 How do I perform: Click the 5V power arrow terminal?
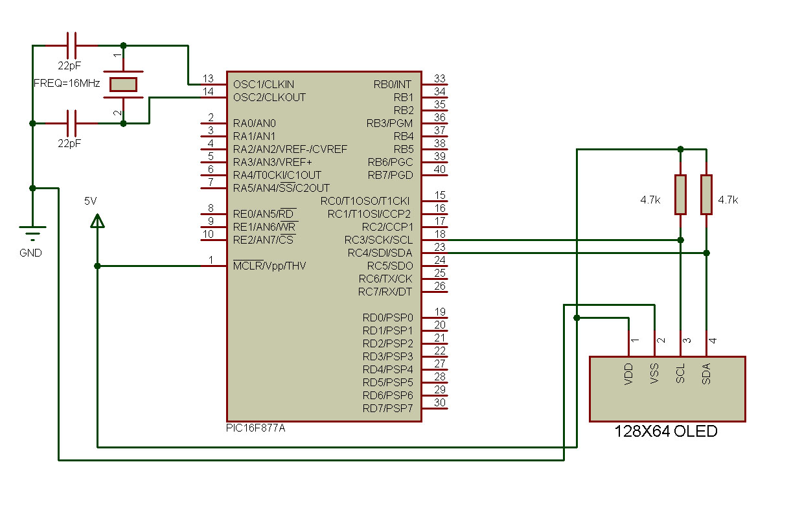[x=97, y=222]
